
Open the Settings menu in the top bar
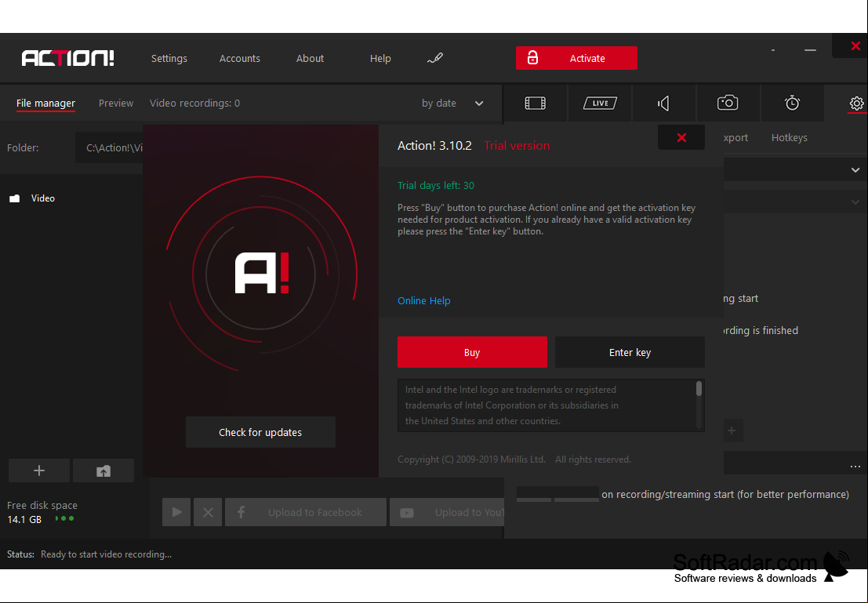pyautogui.click(x=169, y=58)
